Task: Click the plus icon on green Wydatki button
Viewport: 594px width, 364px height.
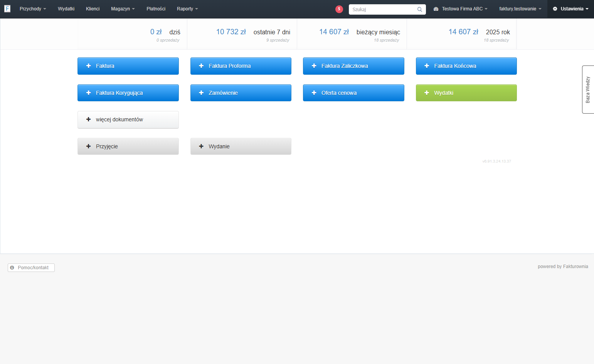Action: [427, 93]
